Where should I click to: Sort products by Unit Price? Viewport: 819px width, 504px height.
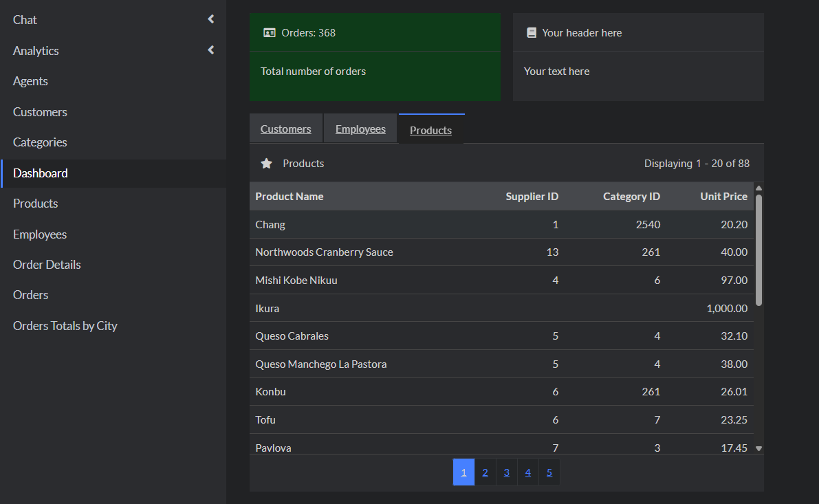click(723, 196)
